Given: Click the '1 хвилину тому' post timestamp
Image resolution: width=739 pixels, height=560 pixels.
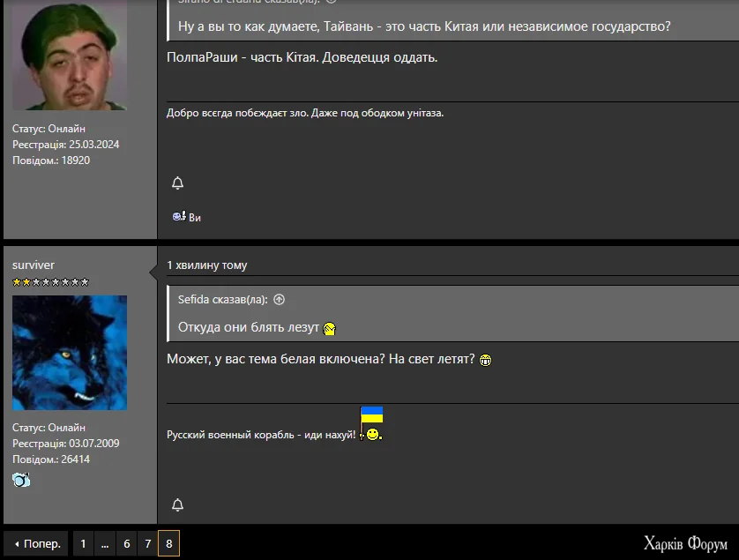Looking at the screenshot, I should click(207, 265).
